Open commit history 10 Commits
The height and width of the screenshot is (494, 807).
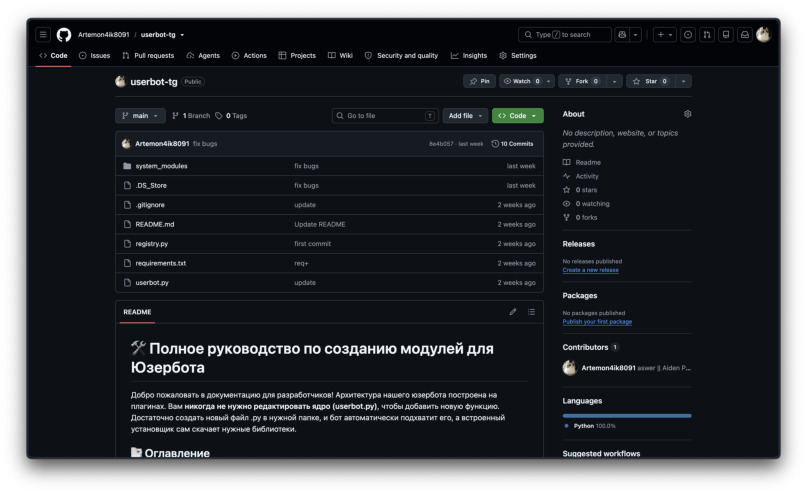tap(513, 144)
